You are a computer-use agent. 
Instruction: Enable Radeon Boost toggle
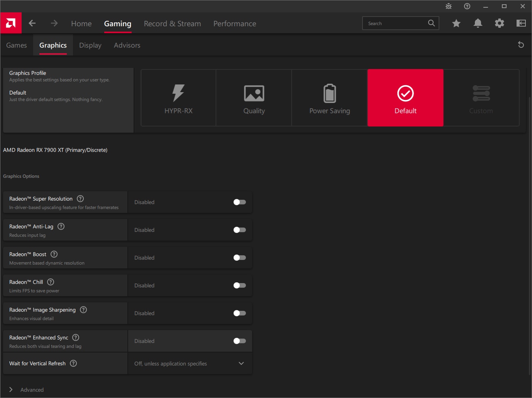coord(239,258)
